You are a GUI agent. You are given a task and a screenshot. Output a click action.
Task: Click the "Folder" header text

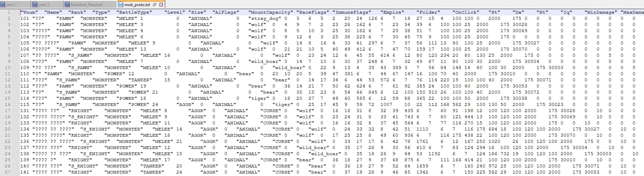click(428, 12)
